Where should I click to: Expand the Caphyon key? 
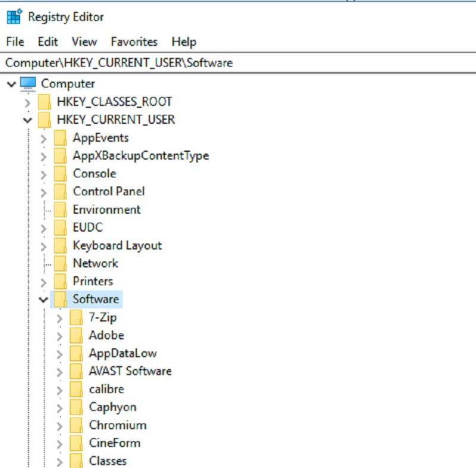pos(59,408)
